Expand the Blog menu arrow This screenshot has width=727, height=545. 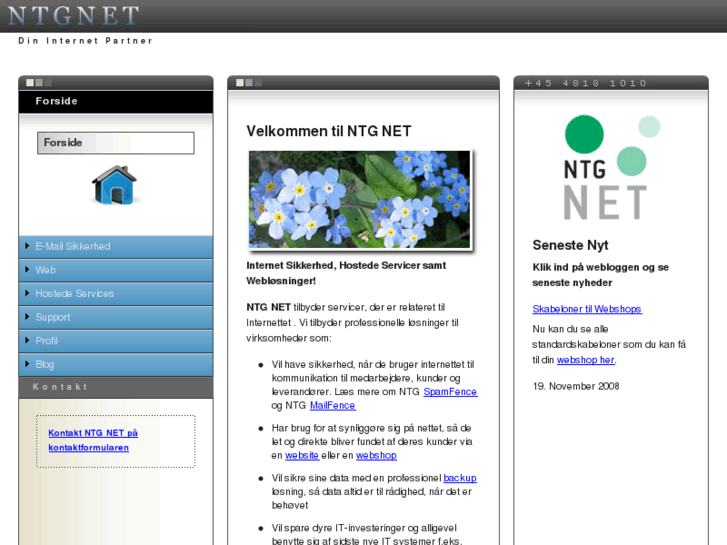27,364
